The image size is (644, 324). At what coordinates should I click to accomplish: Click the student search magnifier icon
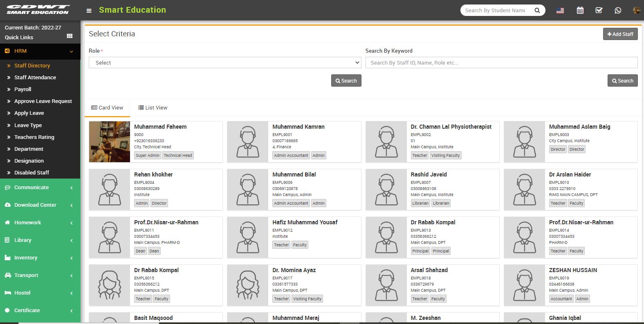point(537,10)
